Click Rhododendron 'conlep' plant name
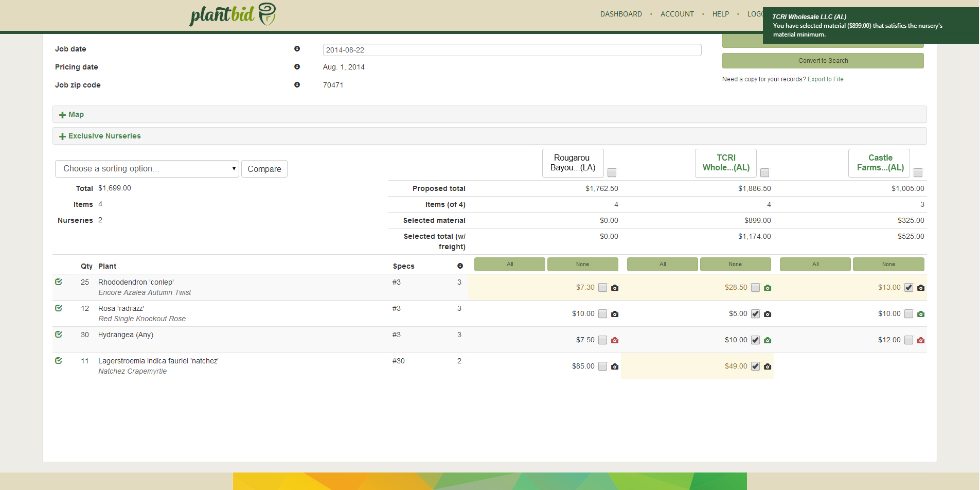Image resolution: width=980 pixels, height=490 pixels. coord(136,282)
